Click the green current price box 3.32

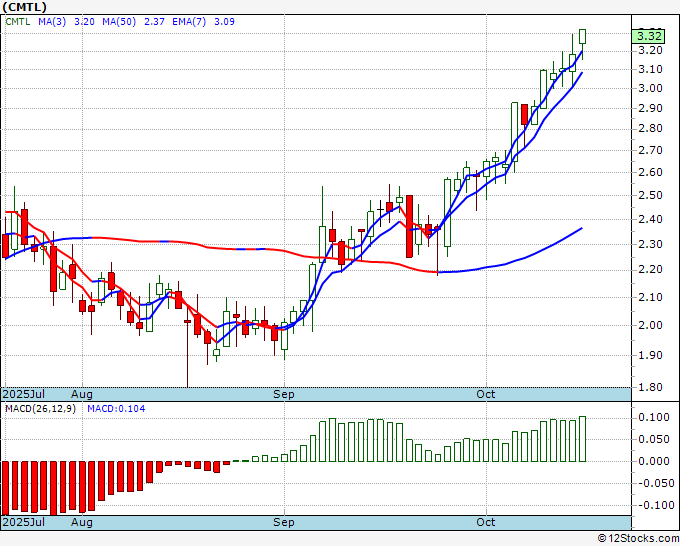[648, 36]
